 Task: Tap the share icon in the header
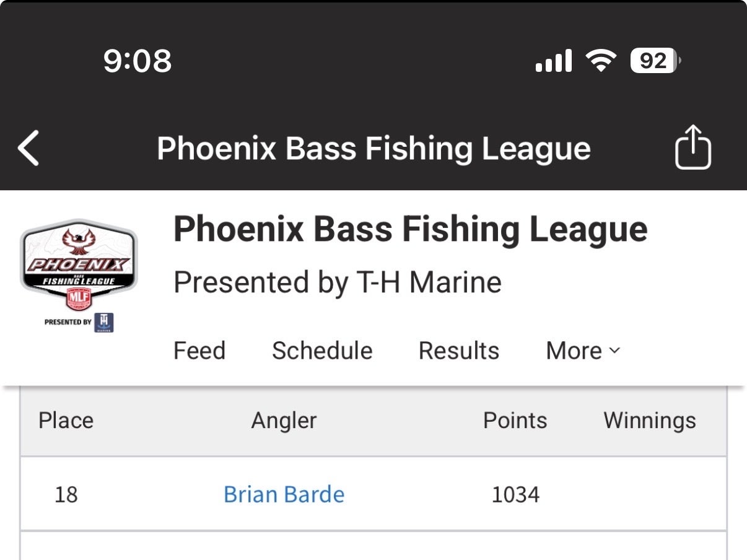(x=692, y=147)
